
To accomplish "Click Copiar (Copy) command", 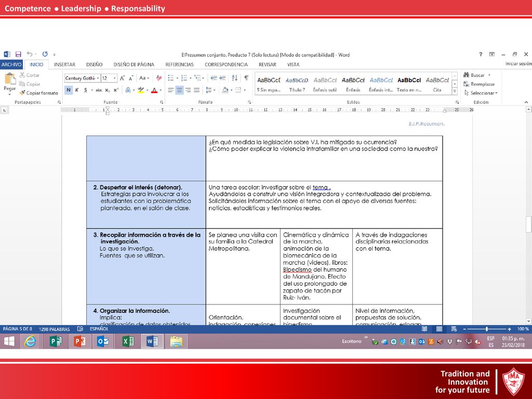I will click(30, 84).
